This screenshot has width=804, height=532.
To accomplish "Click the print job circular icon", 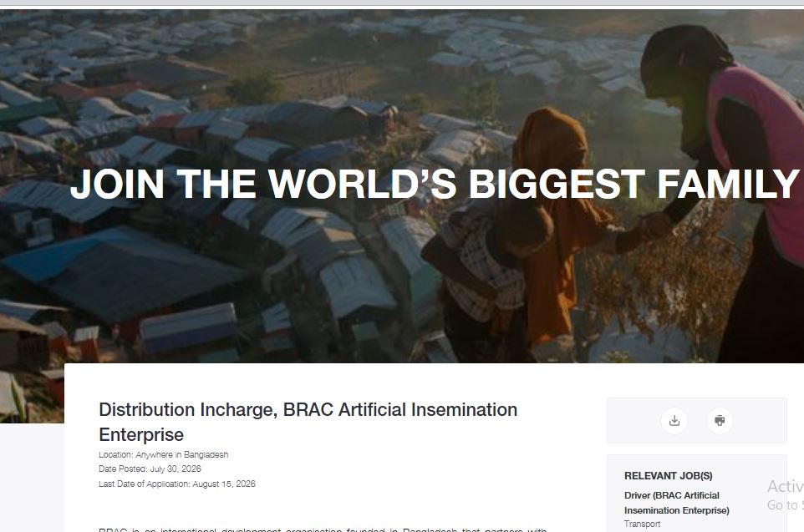I will 720,421.
